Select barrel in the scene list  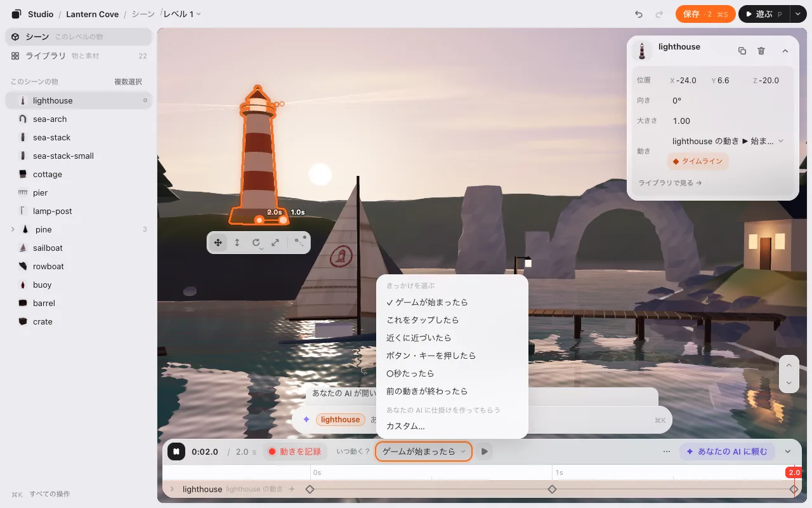click(79, 303)
